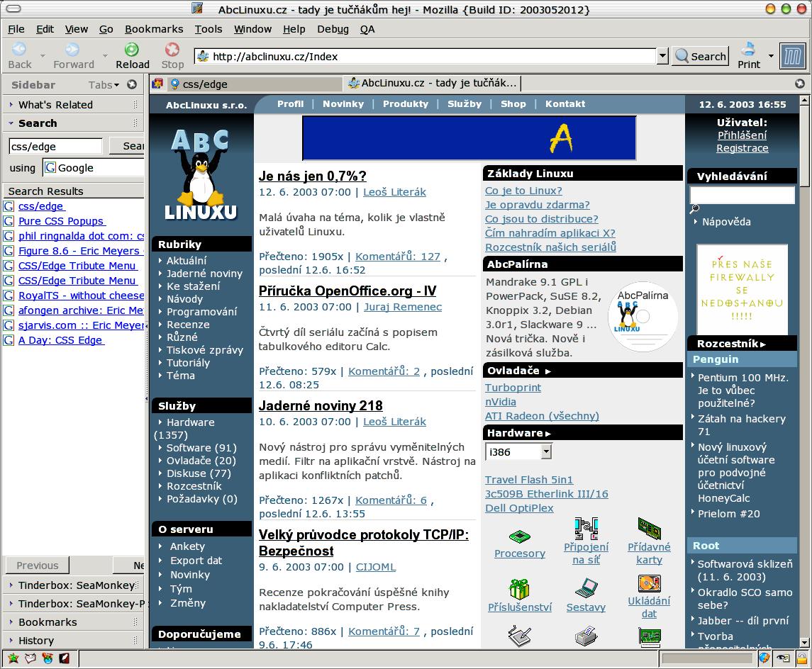Click the Sestavy laptop icon
812x669 pixels.
click(x=586, y=588)
